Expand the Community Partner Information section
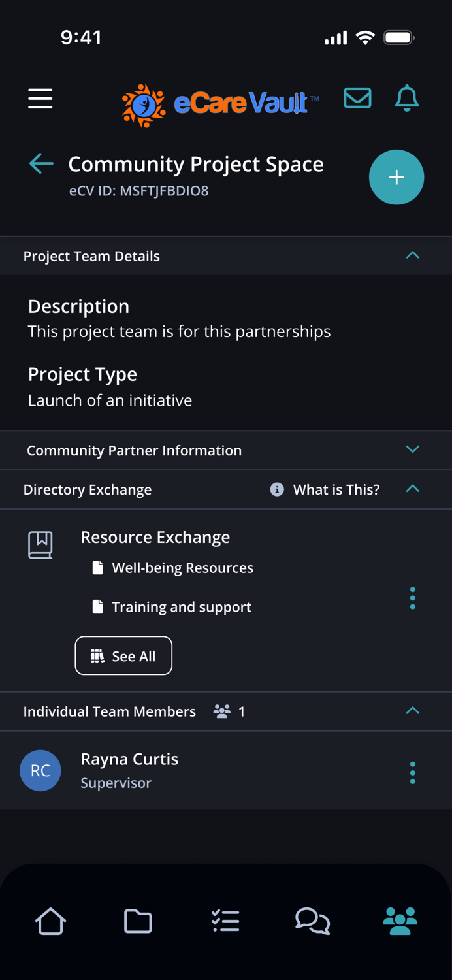The image size is (452, 980). coord(412,449)
